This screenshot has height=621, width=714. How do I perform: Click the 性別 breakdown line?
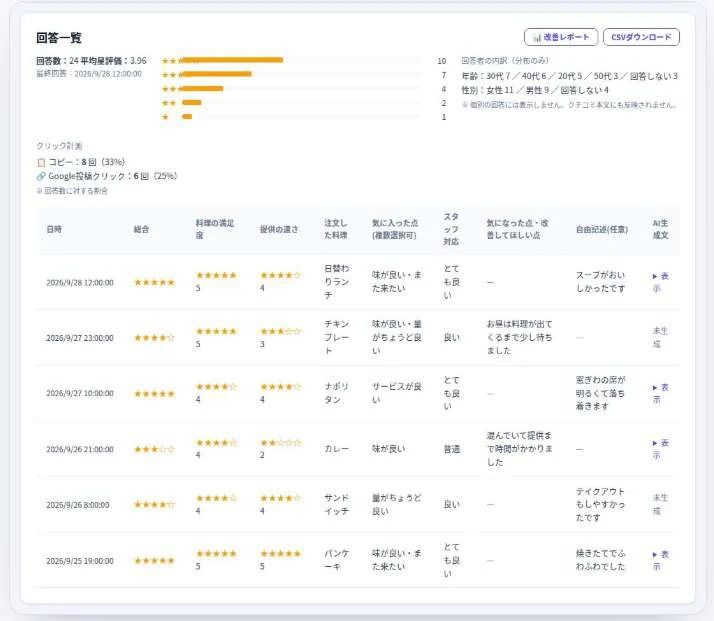(535, 90)
